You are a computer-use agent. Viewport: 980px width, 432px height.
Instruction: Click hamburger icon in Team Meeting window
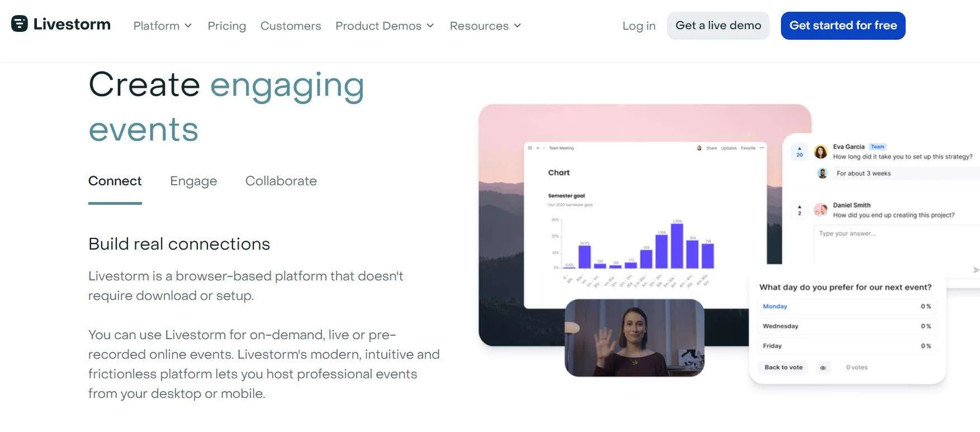(x=530, y=148)
